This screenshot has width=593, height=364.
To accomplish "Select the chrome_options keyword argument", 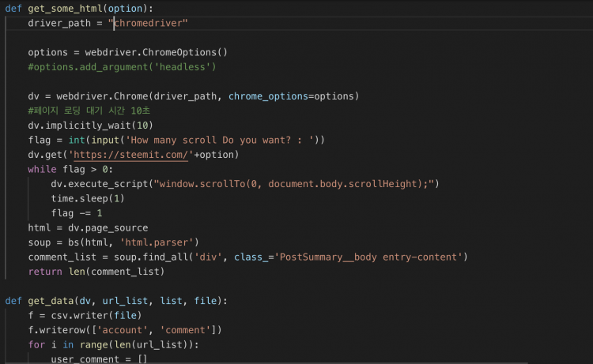I will pyautogui.click(x=269, y=96).
